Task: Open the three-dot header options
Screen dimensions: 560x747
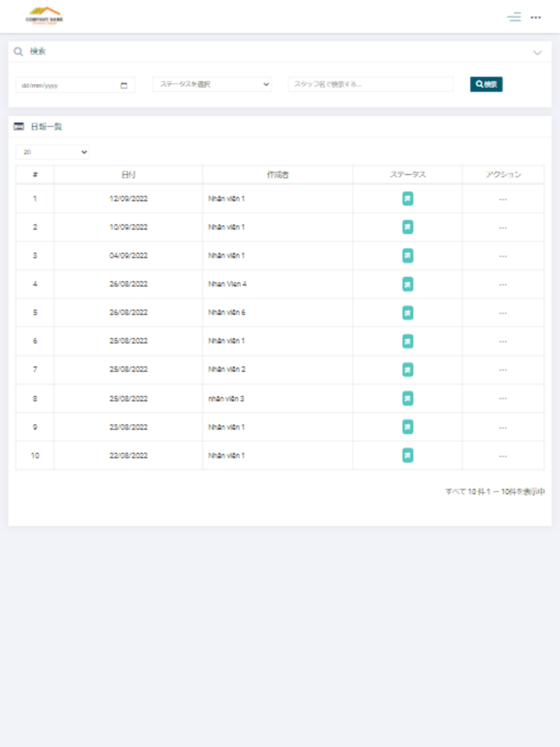Action: [536, 17]
